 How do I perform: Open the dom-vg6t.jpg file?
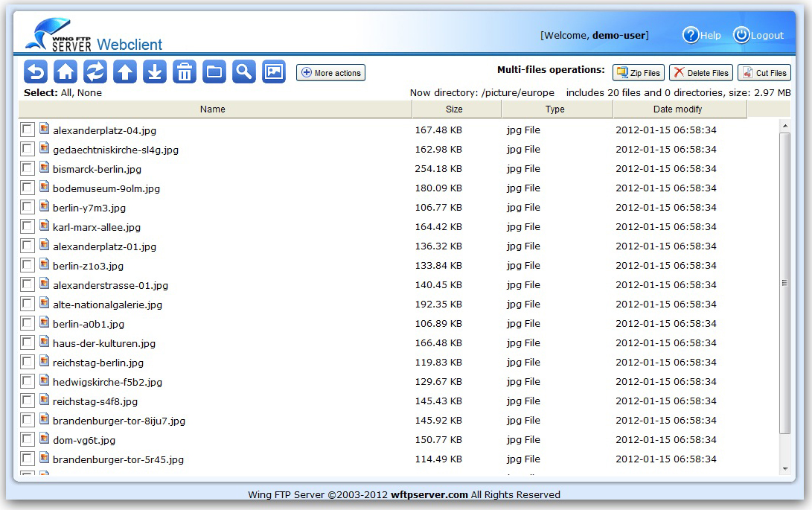84,440
